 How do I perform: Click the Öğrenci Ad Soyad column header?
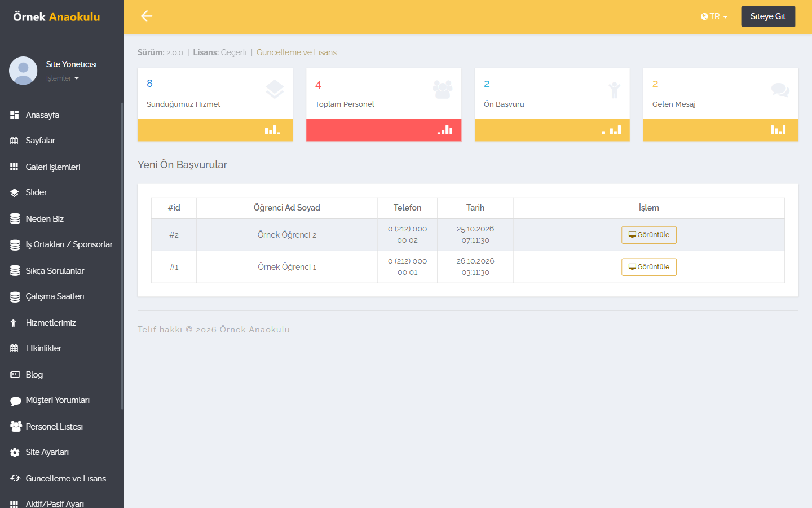[287, 208]
